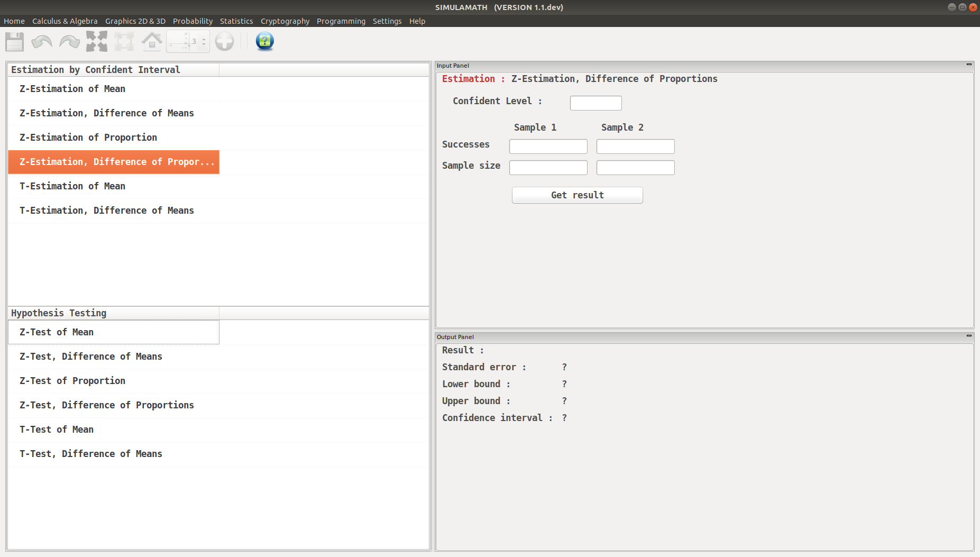Maximize the SIMULAMATH window
Image resolution: width=980 pixels, height=557 pixels.
click(963, 7)
